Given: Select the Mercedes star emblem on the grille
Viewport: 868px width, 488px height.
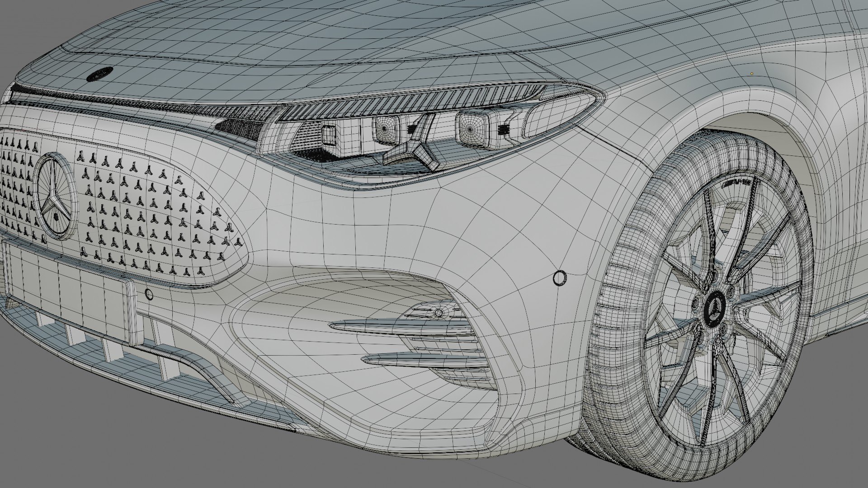Looking at the screenshot, I should tap(56, 196).
